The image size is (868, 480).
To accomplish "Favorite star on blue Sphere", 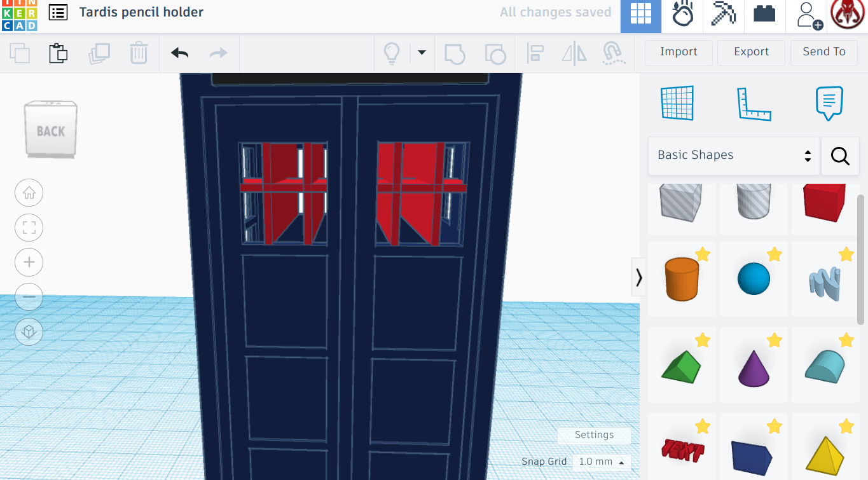I will click(775, 255).
